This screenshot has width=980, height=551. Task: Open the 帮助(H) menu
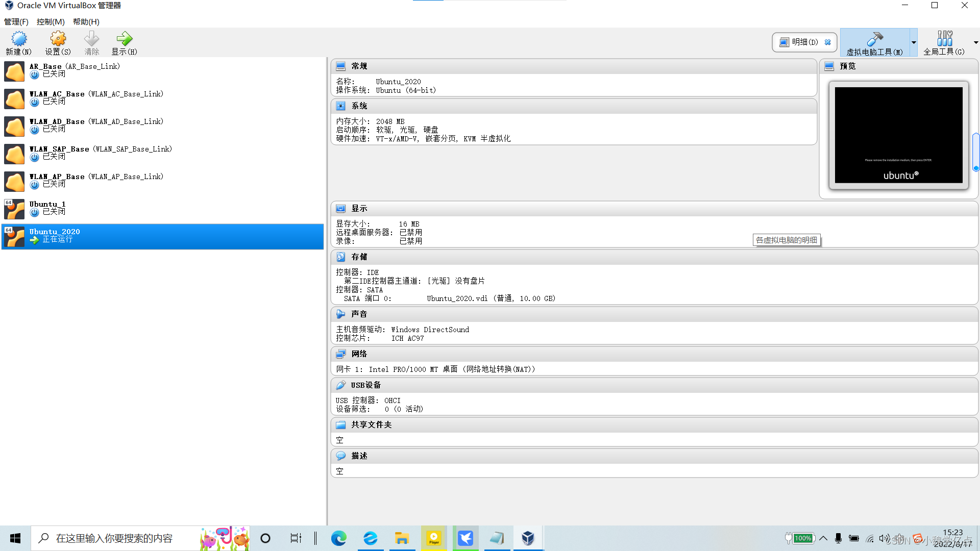(x=86, y=21)
